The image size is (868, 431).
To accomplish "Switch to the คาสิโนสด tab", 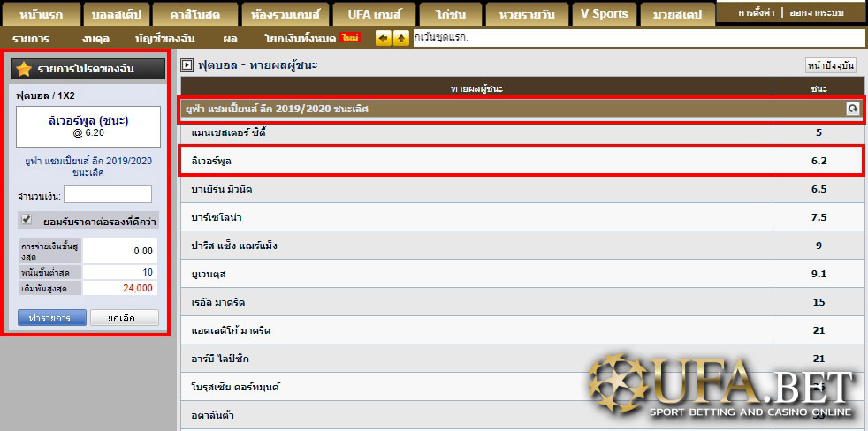I will click(x=194, y=14).
